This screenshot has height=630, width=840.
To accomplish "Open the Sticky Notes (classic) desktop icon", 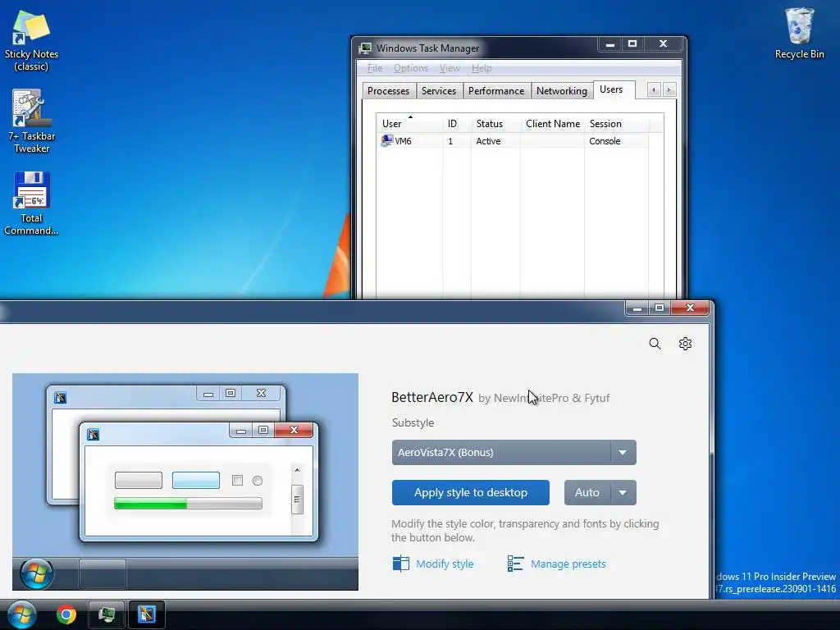I will pyautogui.click(x=31, y=41).
